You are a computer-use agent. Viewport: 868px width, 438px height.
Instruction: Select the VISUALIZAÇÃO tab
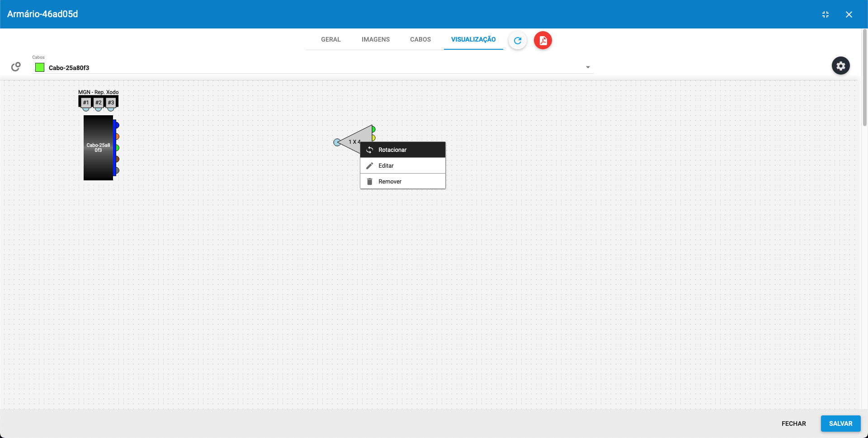[473, 39]
